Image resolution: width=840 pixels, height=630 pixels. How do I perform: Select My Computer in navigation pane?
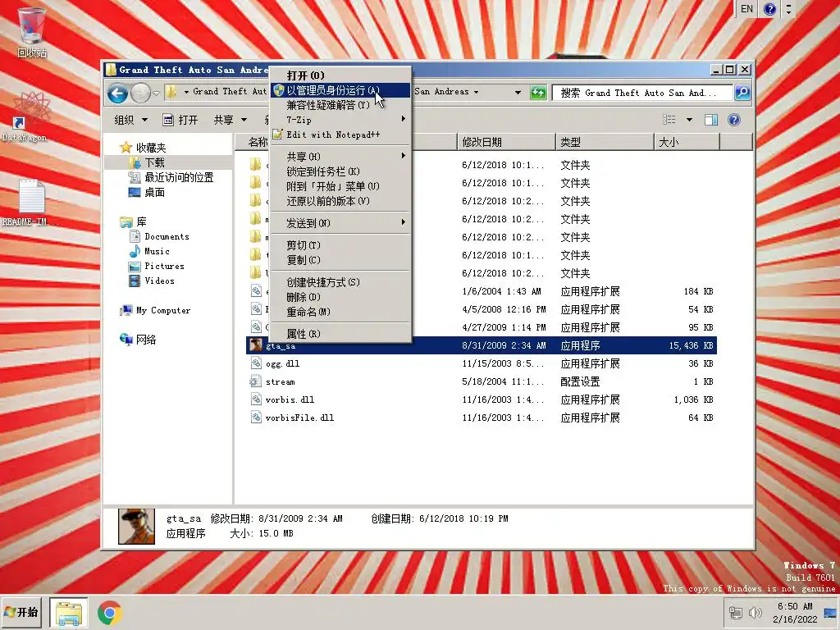[x=155, y=310]
